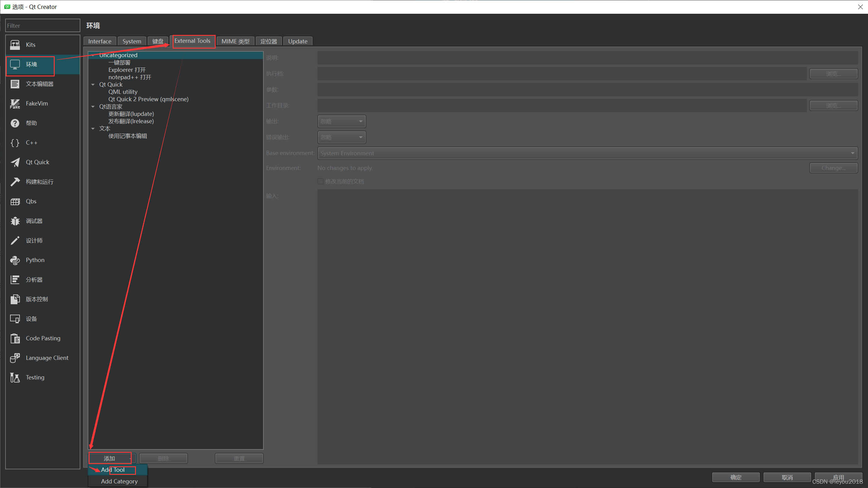The height and width of the screenshot is (488, 868).
Task: Select the Testing flask icon
Action: pos(15,377)
